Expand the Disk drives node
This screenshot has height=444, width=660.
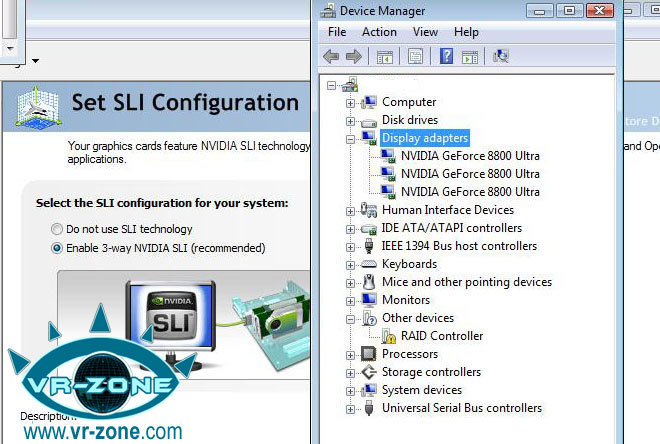tap(350, 120)
